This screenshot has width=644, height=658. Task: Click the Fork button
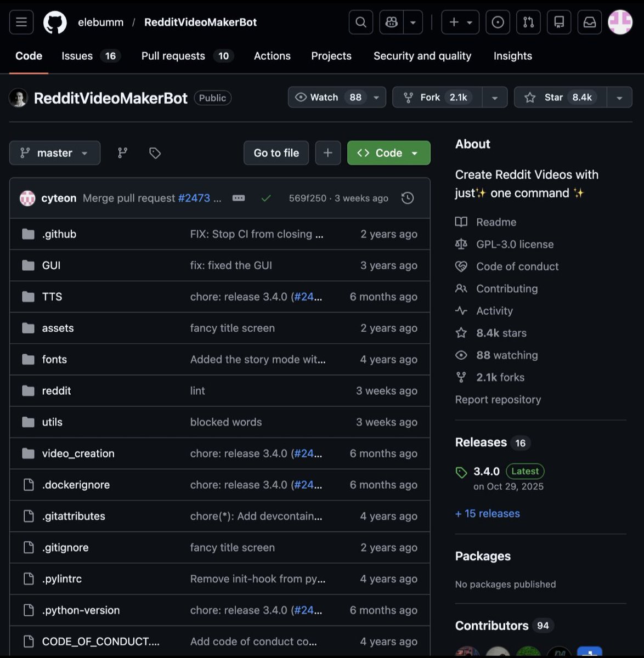[438, 97]
